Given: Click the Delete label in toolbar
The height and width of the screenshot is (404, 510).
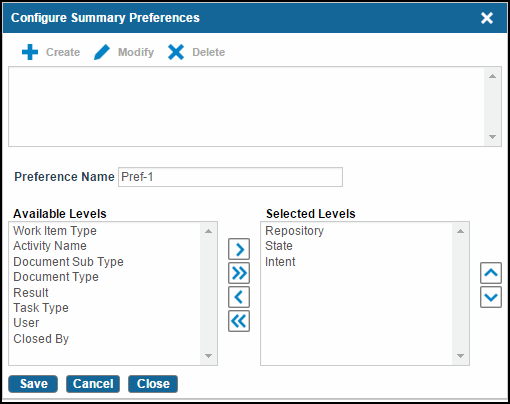Looking at the screenshot, I should [209, 52].
